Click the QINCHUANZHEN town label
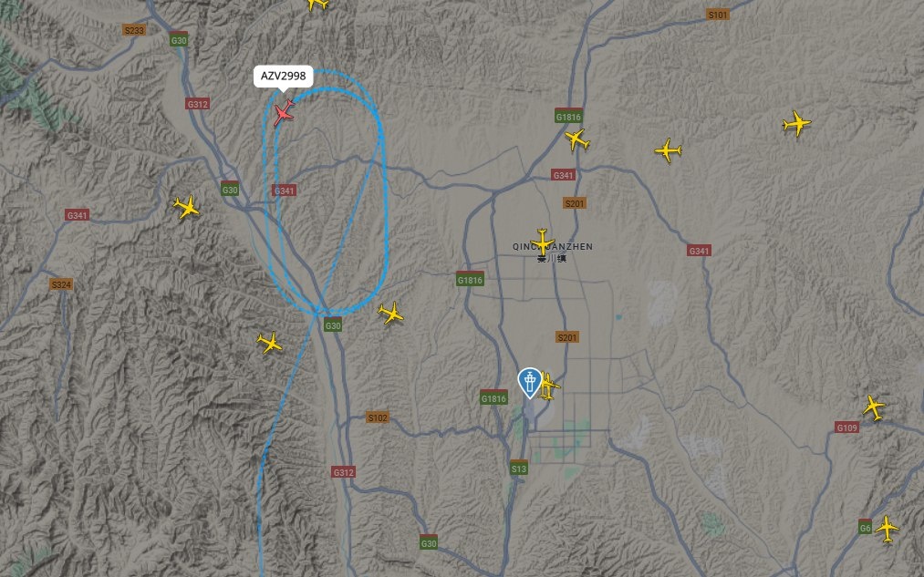 pos(553,247)
